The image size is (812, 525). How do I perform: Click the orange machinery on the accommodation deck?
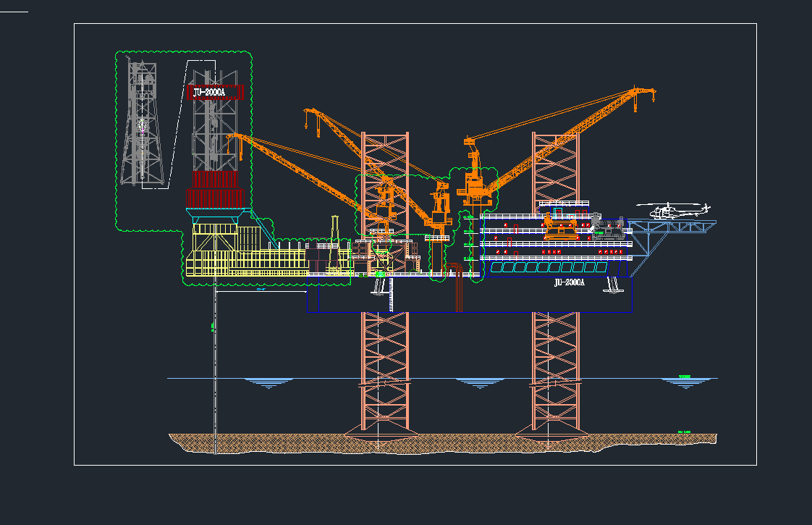pos(561,230)
